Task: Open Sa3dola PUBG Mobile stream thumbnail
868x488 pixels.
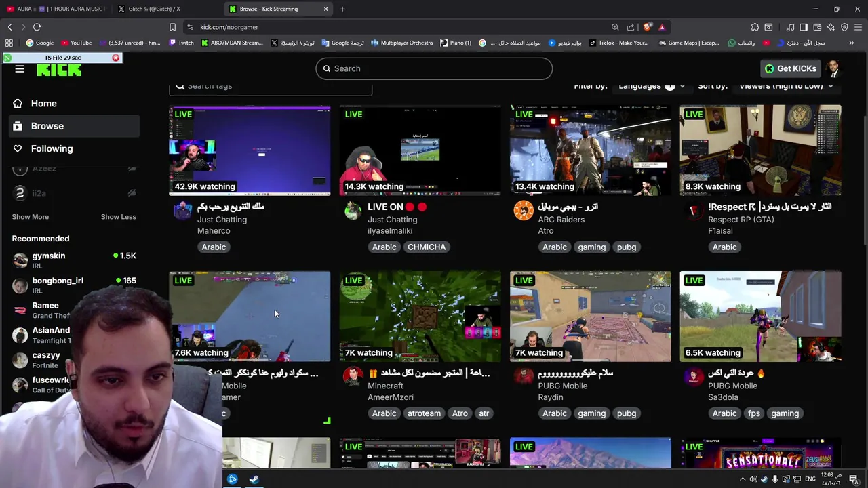Action: click(760, 317)
